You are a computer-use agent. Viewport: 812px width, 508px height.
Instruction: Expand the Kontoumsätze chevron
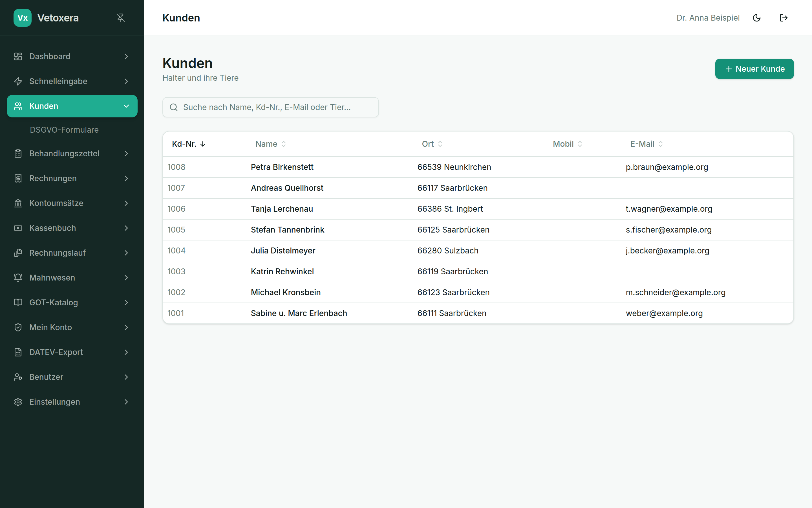tap(126, 203)
